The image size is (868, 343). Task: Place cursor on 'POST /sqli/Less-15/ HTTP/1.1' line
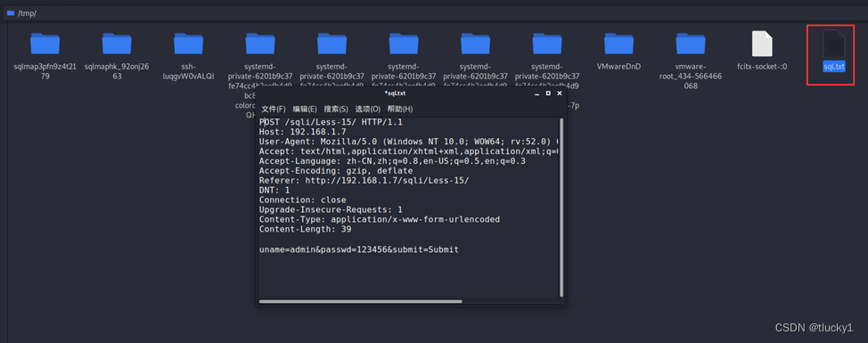coord(331,122)
